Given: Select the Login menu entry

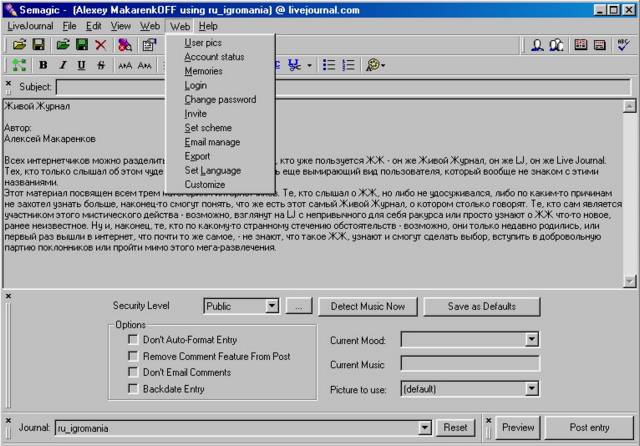Looking at the screenshot, I should coord(220,85).
